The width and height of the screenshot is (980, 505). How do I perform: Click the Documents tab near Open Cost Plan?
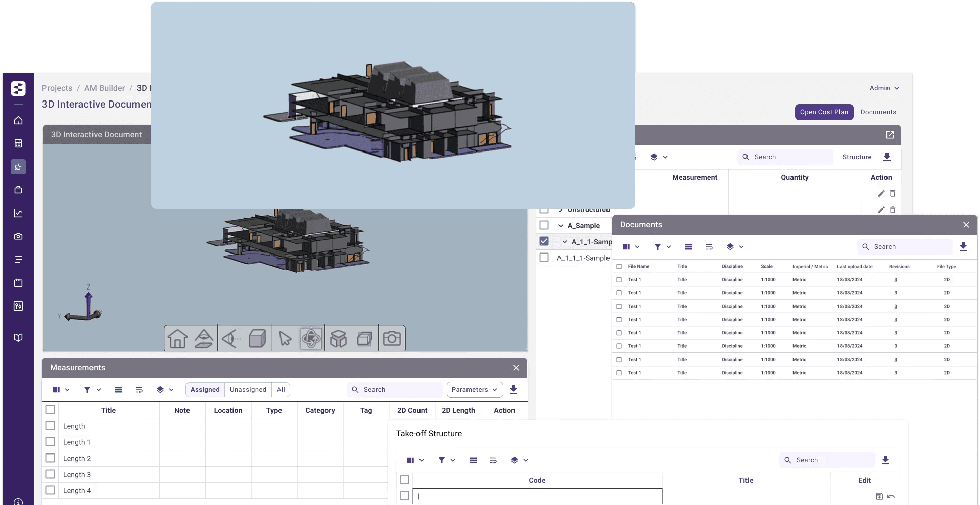(878, 112)
